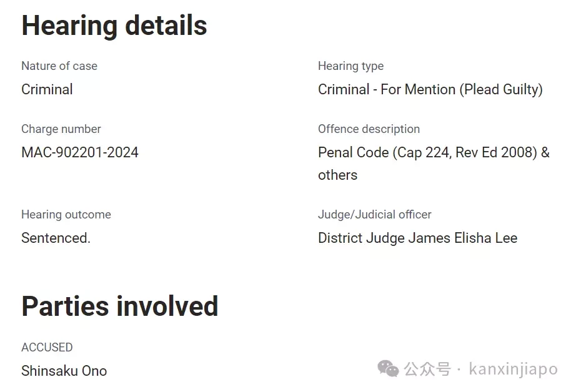
Task: Select the Offence description label
Action: [x=369, y=129]
